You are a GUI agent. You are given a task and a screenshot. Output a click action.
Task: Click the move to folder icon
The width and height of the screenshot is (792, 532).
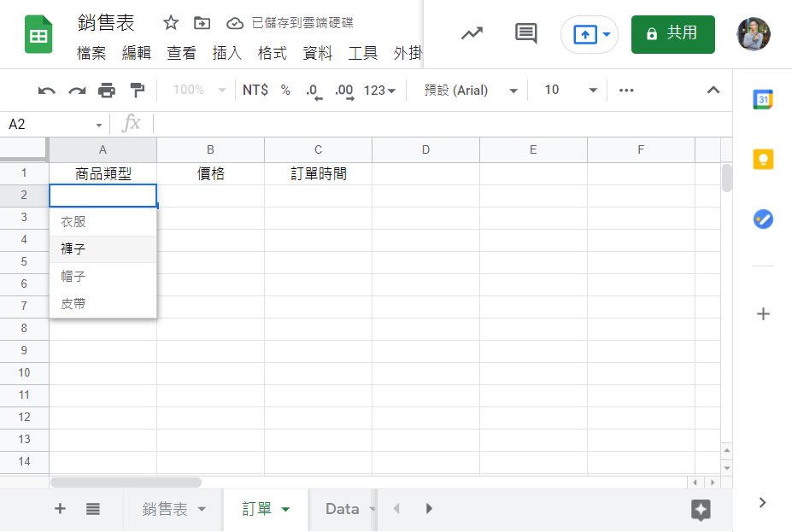(202, 23)
